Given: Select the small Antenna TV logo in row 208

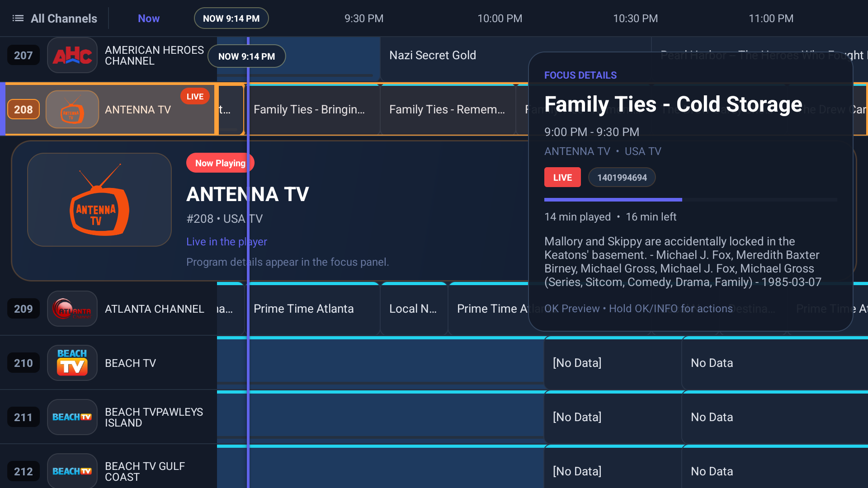Looking at the screenshot, I should [x=72, y=109].
